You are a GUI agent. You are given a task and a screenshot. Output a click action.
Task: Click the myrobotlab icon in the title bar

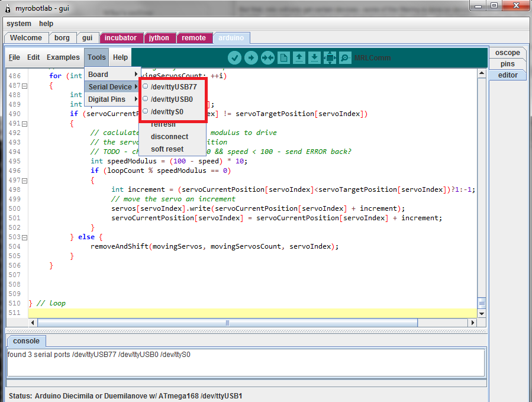coord(8,8)
